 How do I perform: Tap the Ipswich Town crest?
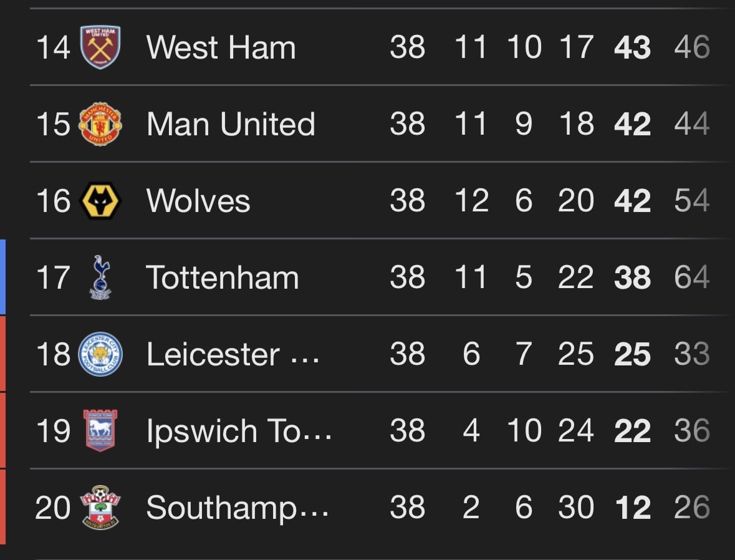[100, 430]
